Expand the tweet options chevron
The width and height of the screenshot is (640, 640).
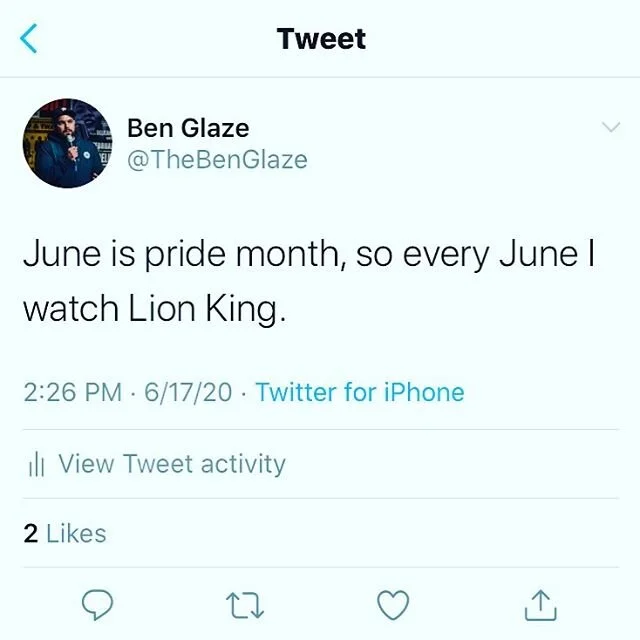pos(611,127)
